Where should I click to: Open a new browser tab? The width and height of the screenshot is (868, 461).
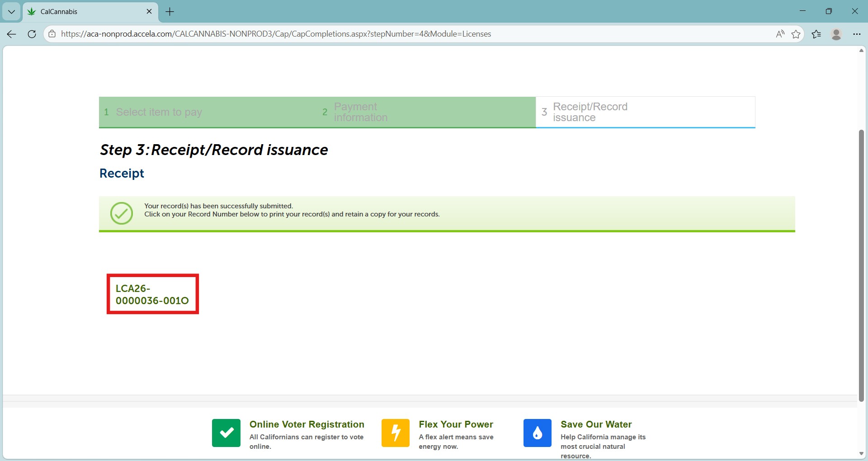click(170, 12)
